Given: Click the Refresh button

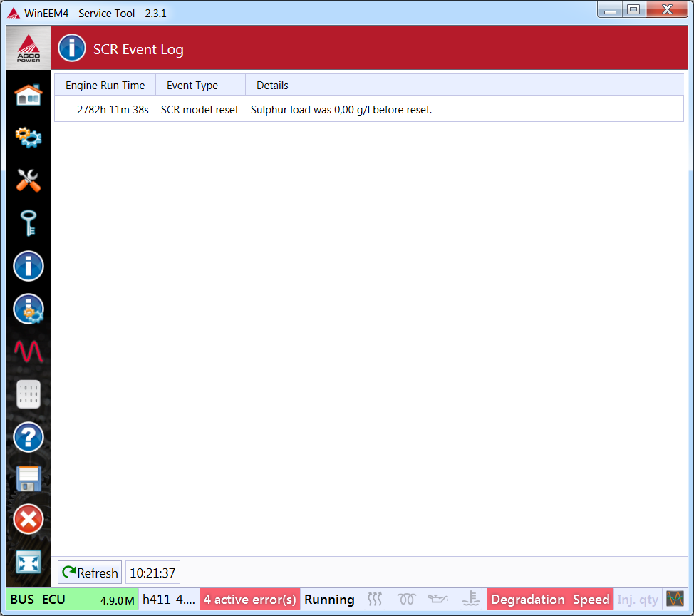Looking at the screenshot, I should pyautogui.click(x=90, y=573).
